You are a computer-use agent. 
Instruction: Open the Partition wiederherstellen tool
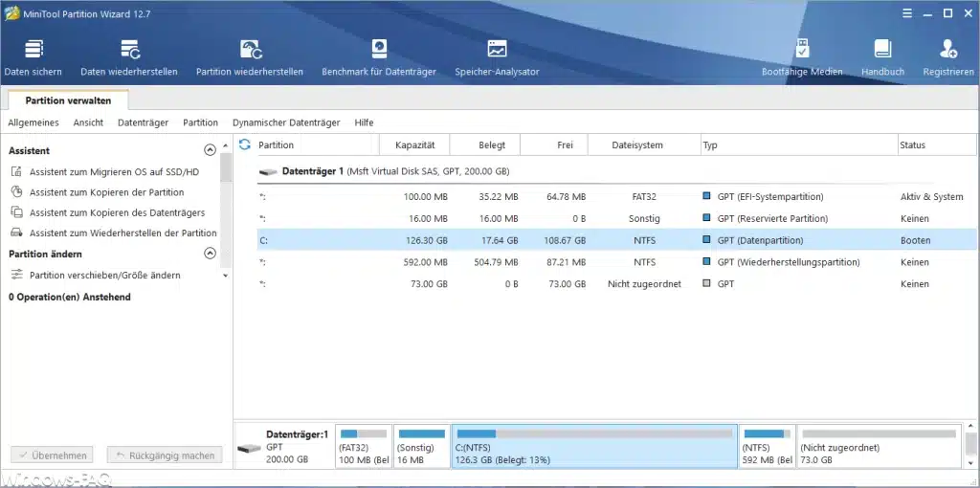point(250,57)
